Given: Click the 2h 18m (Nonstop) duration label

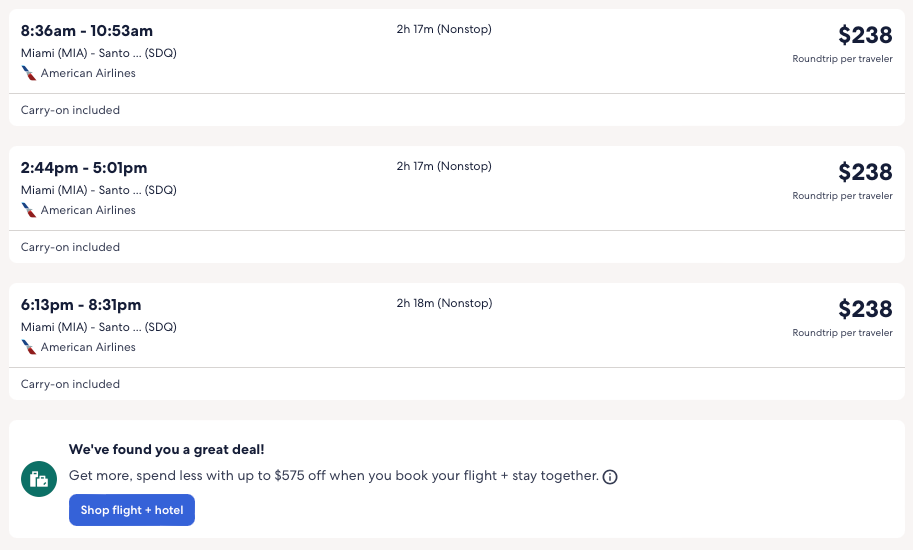Looking at the screenshot, I should (x=444, y=303).
